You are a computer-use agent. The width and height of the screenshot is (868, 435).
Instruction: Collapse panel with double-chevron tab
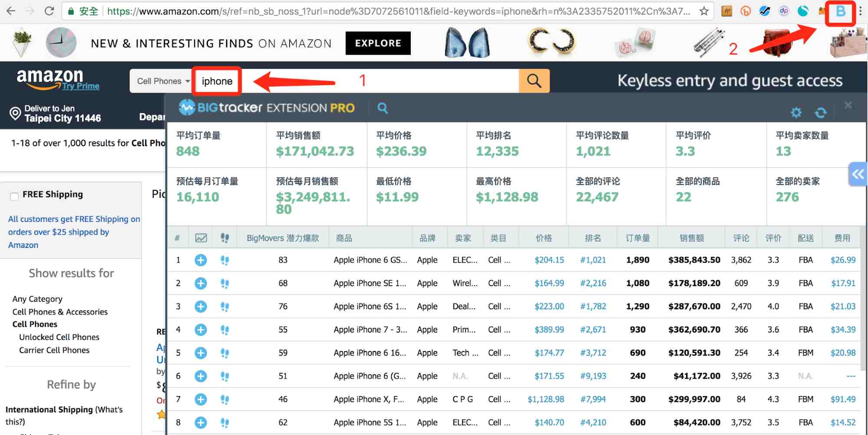[x=858, y=174]
